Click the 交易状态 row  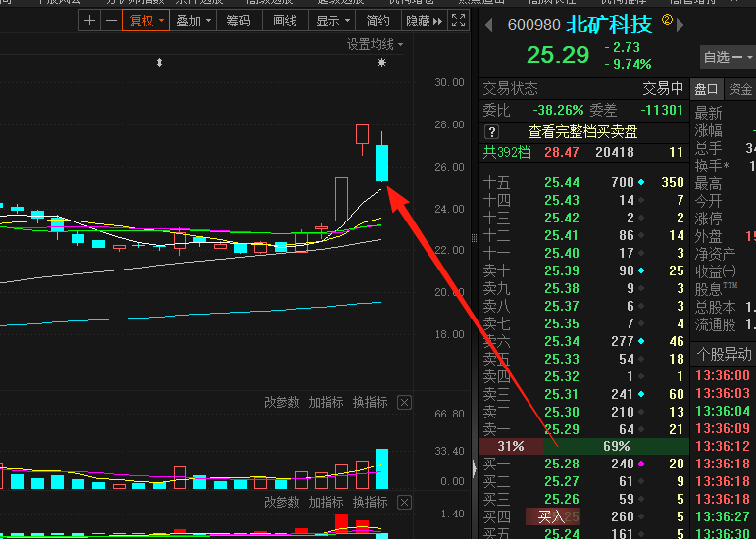point(583,88)
